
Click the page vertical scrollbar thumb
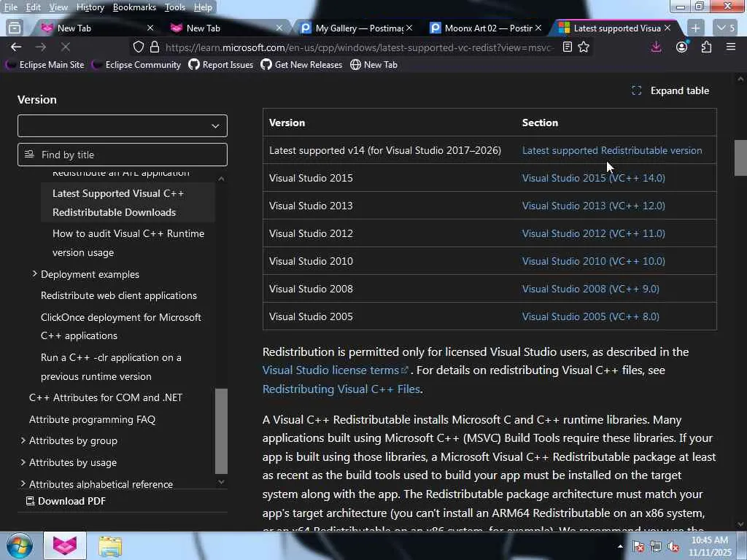point(740,158)
